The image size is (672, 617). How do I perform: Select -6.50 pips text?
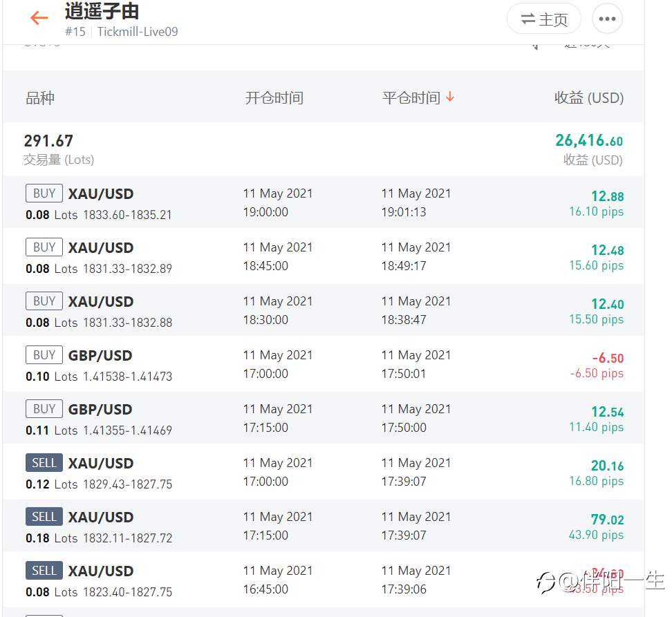pos(597,373)
